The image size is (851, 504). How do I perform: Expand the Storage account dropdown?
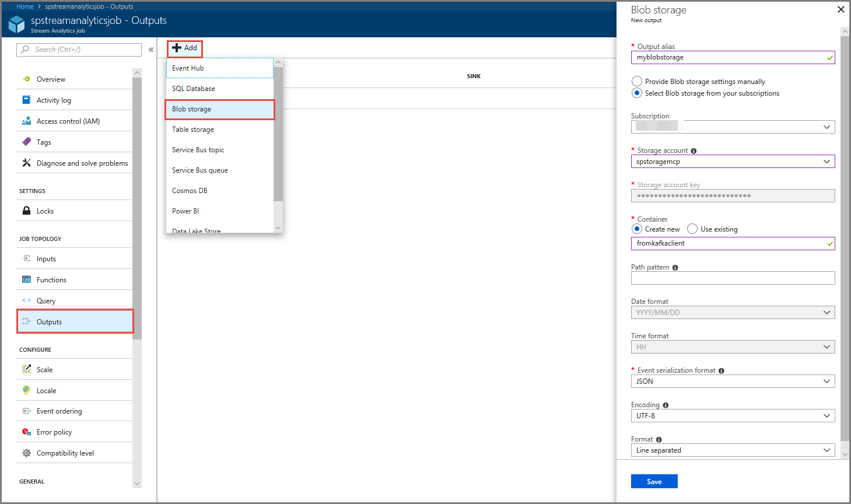[827, 161]
